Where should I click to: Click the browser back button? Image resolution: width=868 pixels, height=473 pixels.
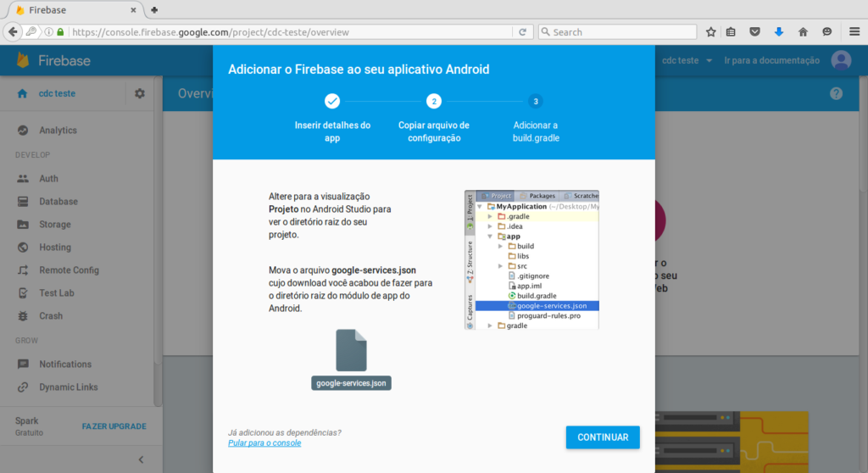coord(13,32)
